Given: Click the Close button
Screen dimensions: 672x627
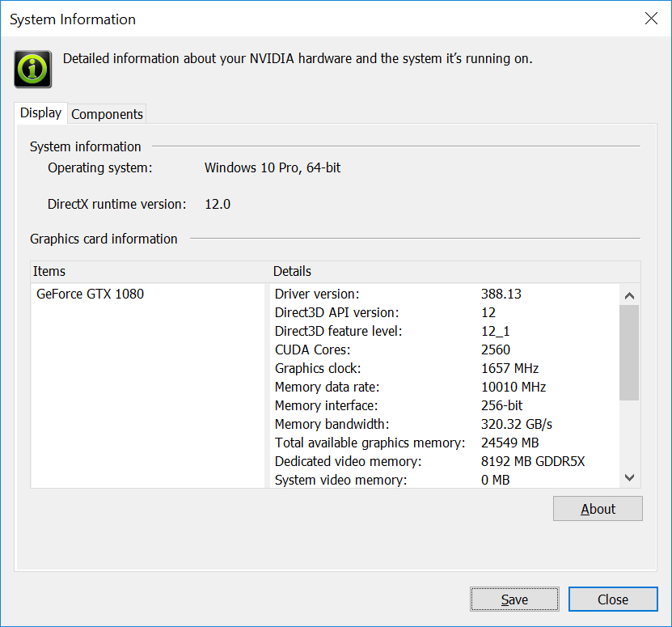Looking at the screenshot, I should [x=613, y=599].
